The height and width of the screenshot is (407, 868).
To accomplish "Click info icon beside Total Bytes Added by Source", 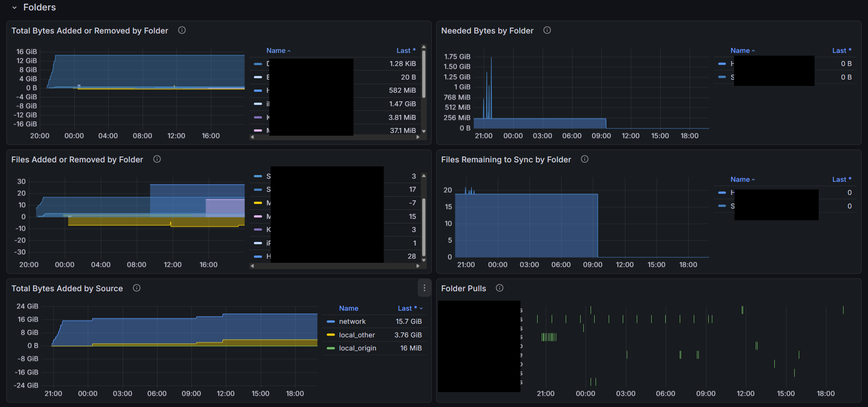I will coord(137,288).
